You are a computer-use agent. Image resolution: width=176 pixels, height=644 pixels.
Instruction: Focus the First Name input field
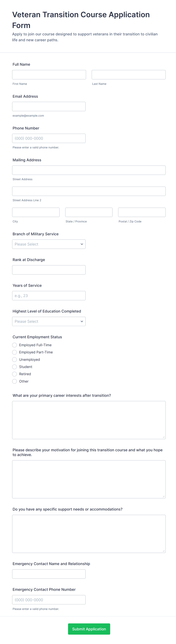point(49,75)
